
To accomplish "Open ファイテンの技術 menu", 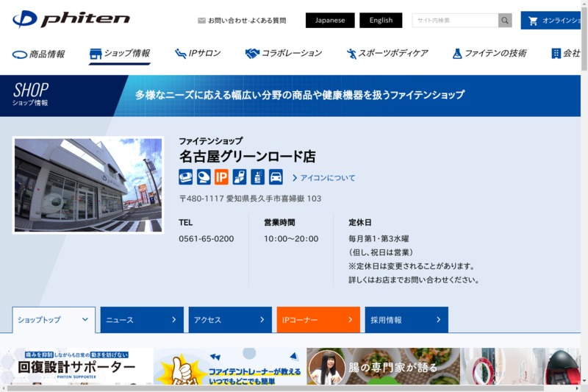I will pyautogui.click(x=490, y=54).
